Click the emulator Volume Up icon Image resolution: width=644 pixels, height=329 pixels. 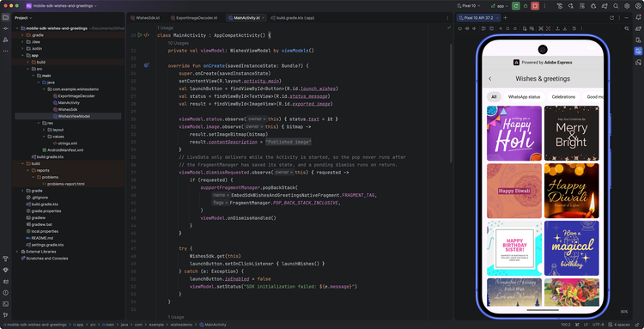pyautogui.click(x=467, y=28)
